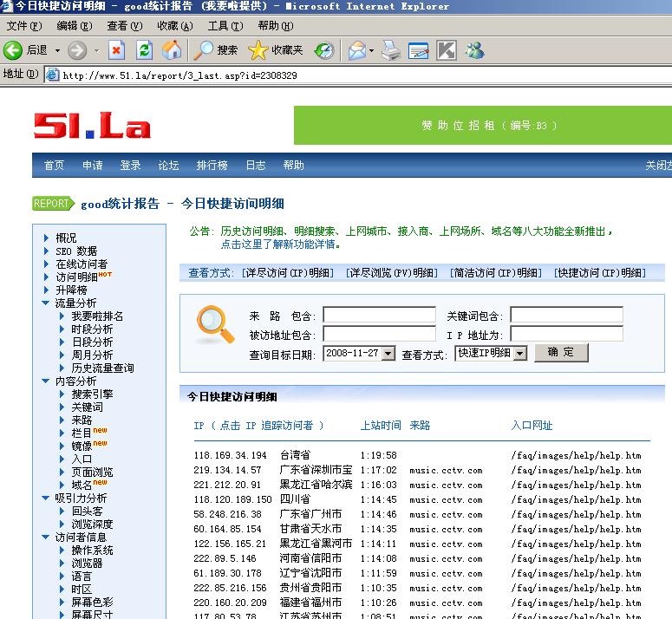Image resolution: width=672 pixels, height=619 pixels.
Task: Go to 首页 in blue navigation bar
Action: [54, 166]
